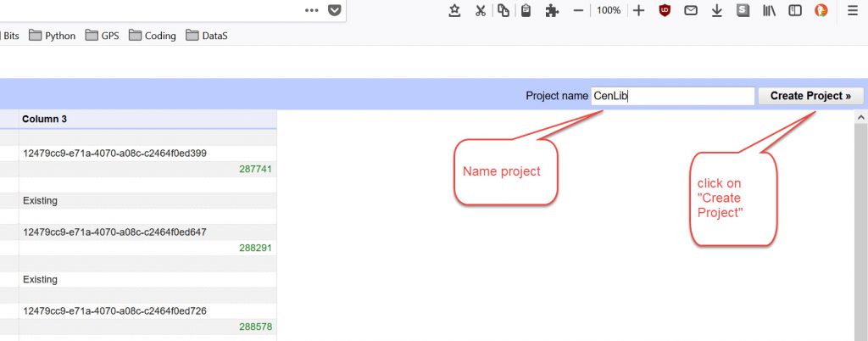Click the Create Project button
The width and height of the screenshot is (868, 341).
[x=810, y=96]
